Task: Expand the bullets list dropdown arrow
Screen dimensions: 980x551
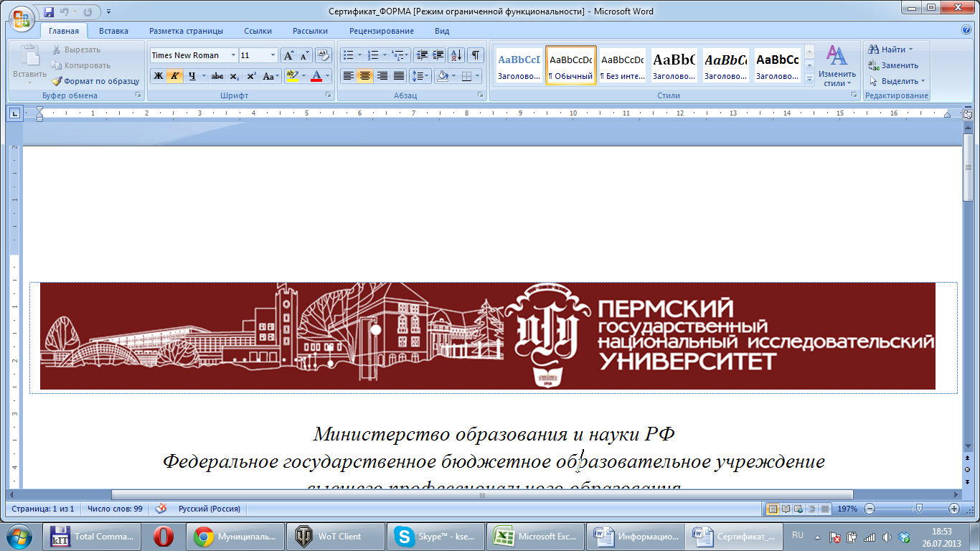Action: point(360,55)
